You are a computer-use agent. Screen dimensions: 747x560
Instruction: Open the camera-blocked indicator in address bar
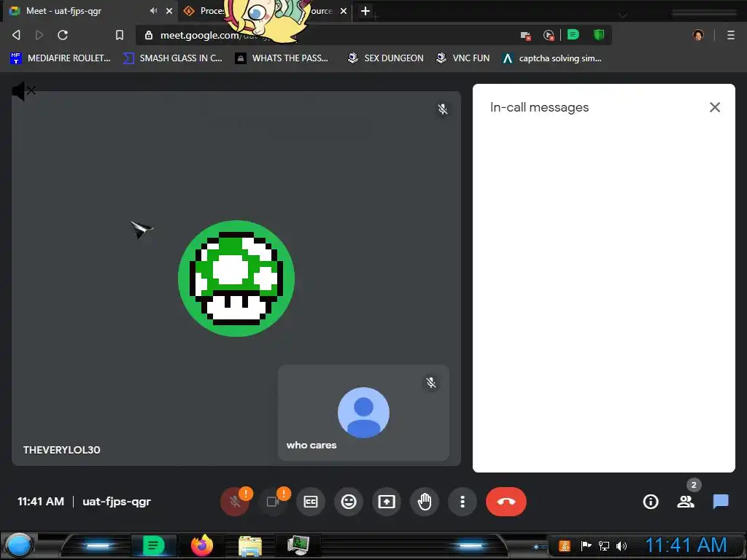point(525,35)
